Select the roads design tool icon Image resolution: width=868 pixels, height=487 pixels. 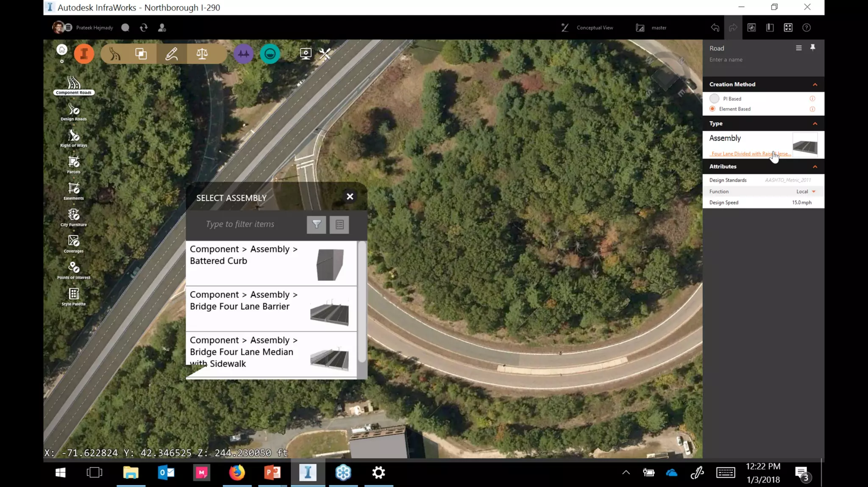(x=115, y=54)
